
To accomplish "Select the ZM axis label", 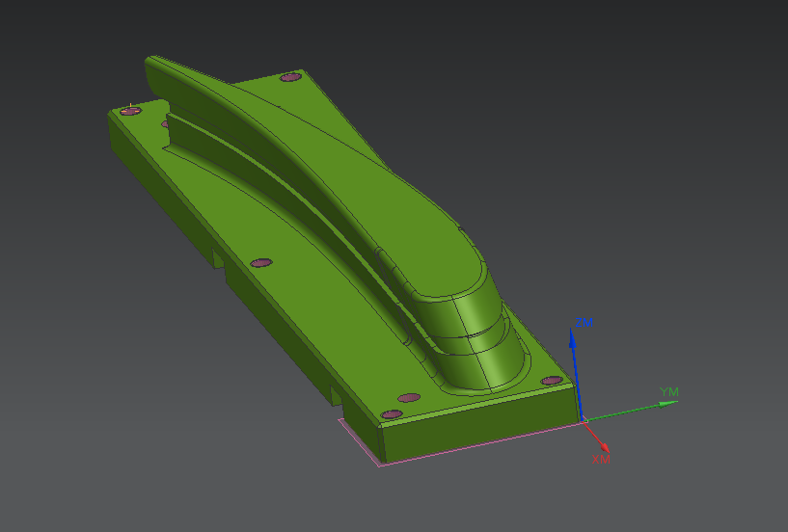I will click(584, 321).
